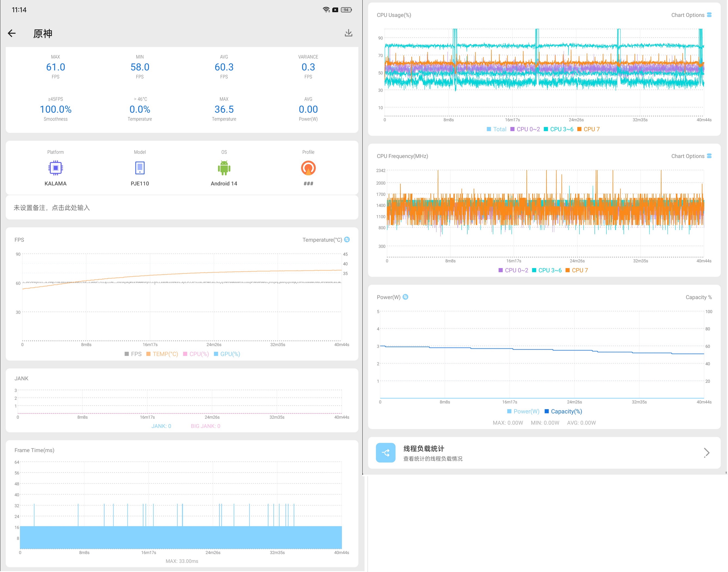Open CPU Usage Chart Options
The image size is (728, 572).
coord(691,15)
